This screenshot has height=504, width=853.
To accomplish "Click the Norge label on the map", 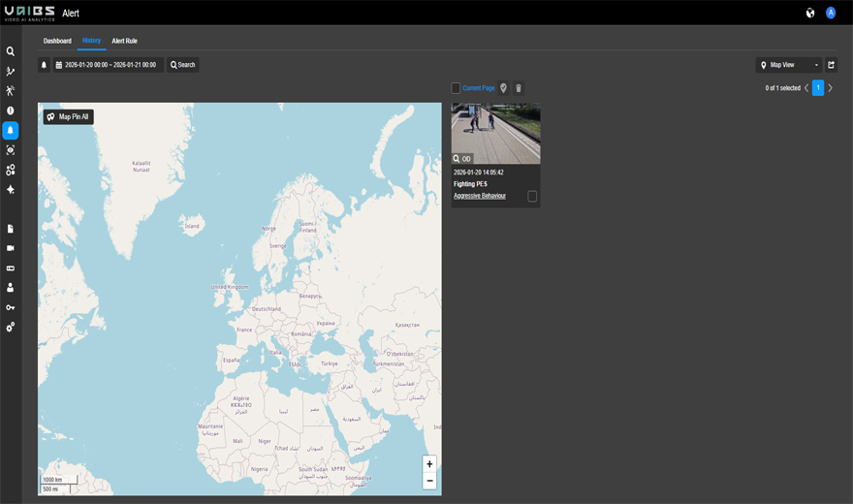I will [x=269, y=229].
